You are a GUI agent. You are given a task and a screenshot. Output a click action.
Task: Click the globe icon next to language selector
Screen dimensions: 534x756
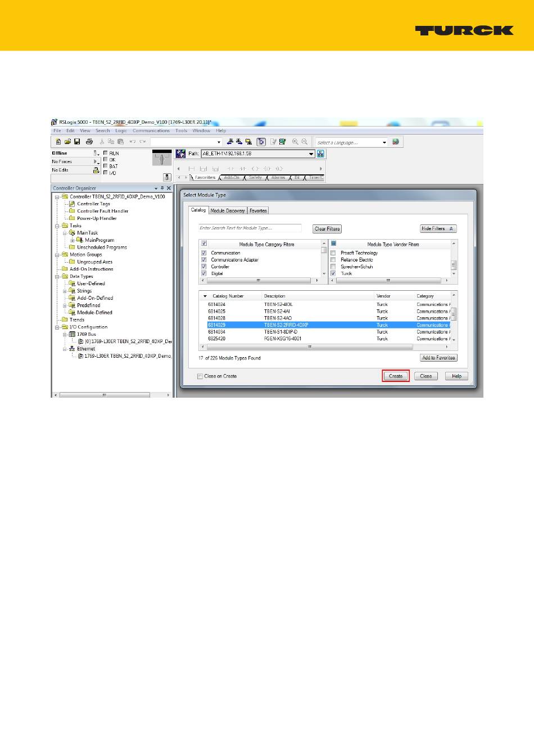[395, 142]
